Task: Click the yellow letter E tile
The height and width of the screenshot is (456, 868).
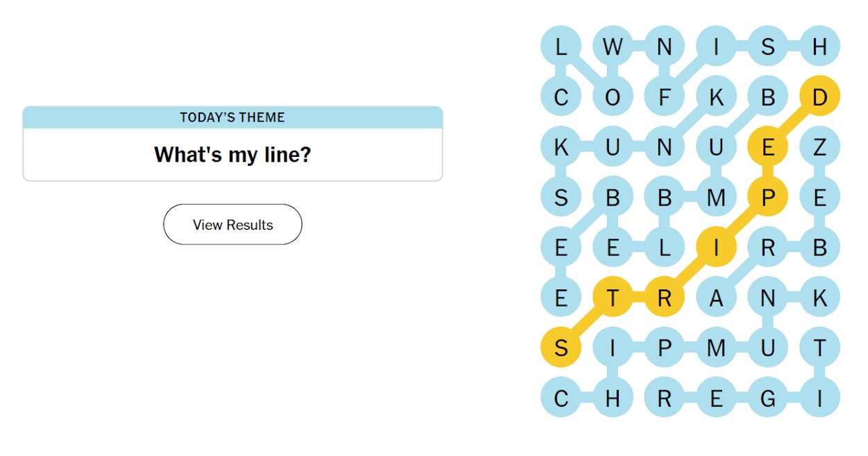Action: pyautogui.click(x=767, y=147)
